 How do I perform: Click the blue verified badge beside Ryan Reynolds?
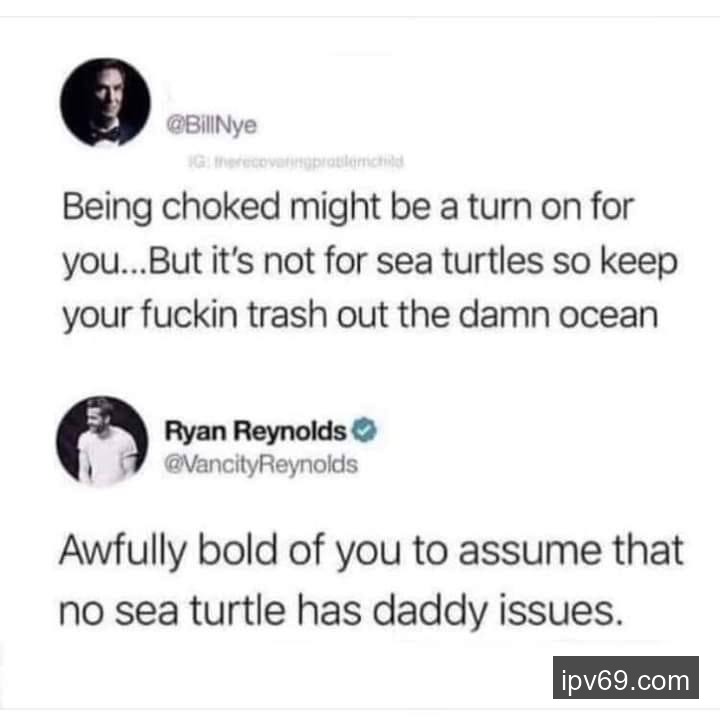(364, 430)
